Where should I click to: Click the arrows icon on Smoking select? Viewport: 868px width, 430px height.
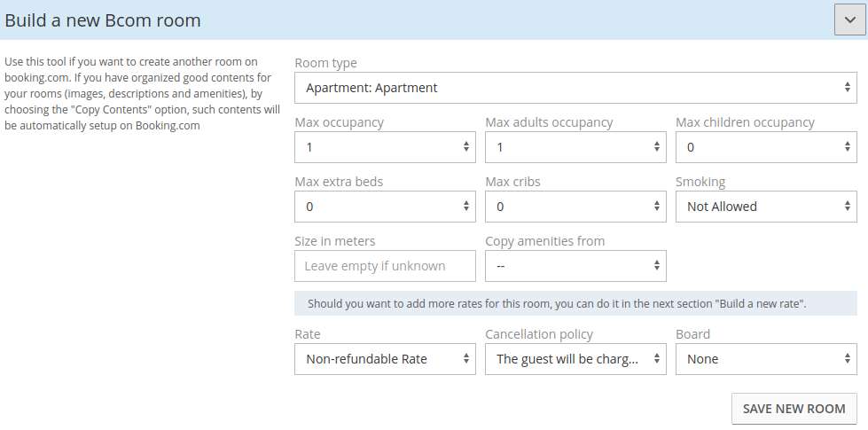[x=847, y=207]
